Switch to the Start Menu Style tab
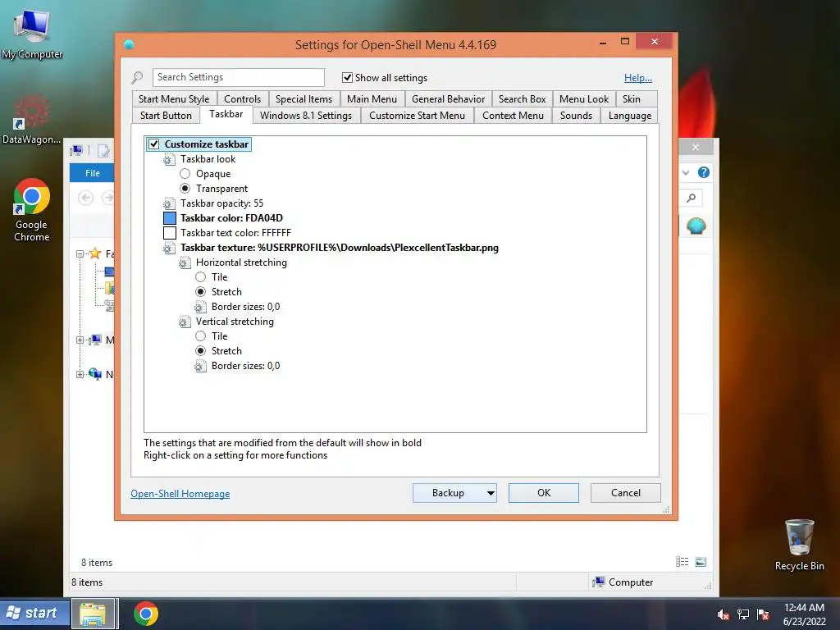The width and height of the screenshot is (840, 630). [x=174, y=99]
